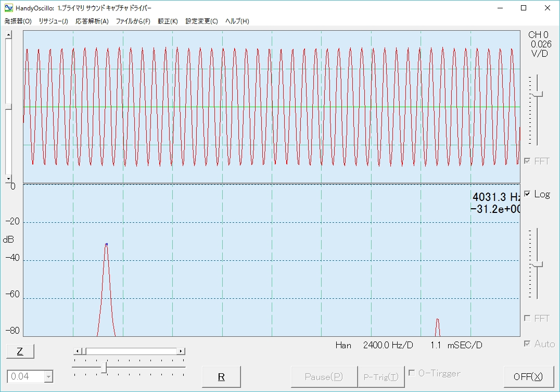Click the OFF(X) button
560x392 pixels.
[528, 376]
